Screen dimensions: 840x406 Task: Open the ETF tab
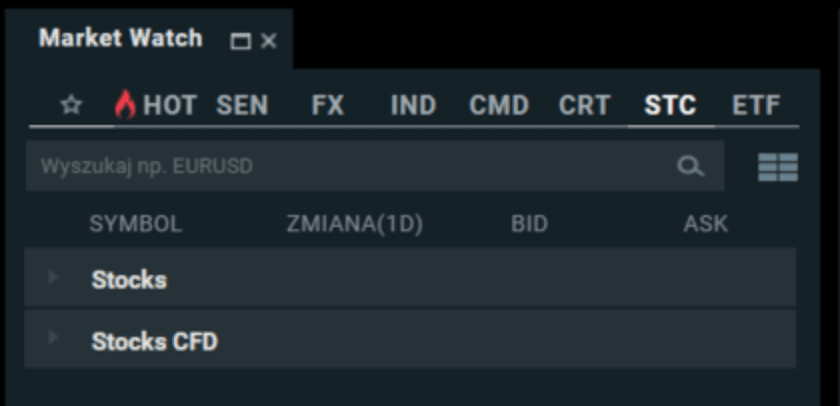[x=756, y=106]
